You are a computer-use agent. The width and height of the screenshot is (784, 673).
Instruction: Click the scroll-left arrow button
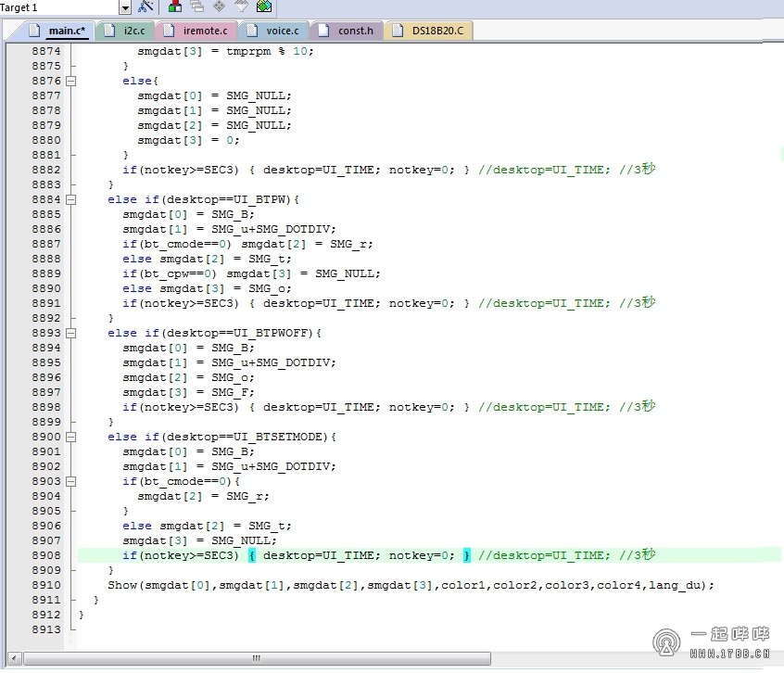click(13, 658)
